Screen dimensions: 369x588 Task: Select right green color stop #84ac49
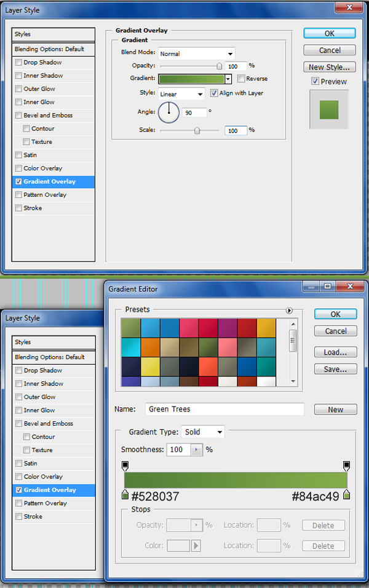coord(347,495)
